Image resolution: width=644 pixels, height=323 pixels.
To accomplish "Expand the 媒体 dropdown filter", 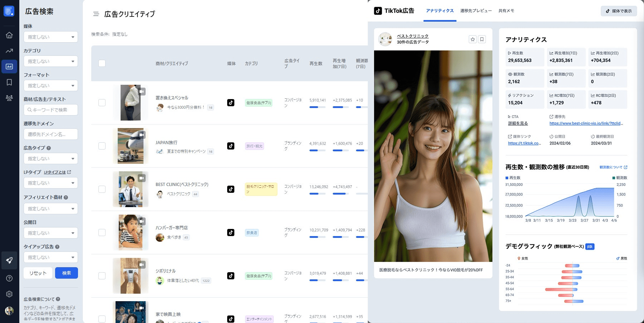I will click(51, 37).
